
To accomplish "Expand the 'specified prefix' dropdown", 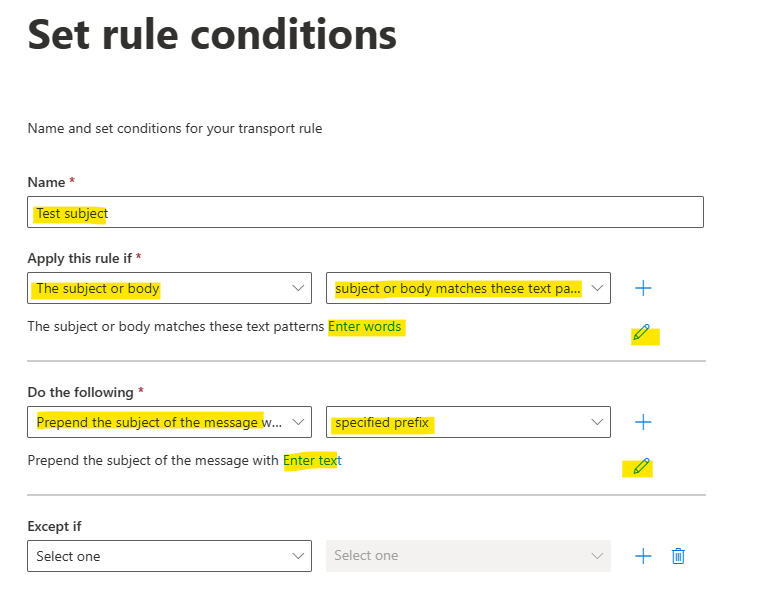I will coord(468,422).
